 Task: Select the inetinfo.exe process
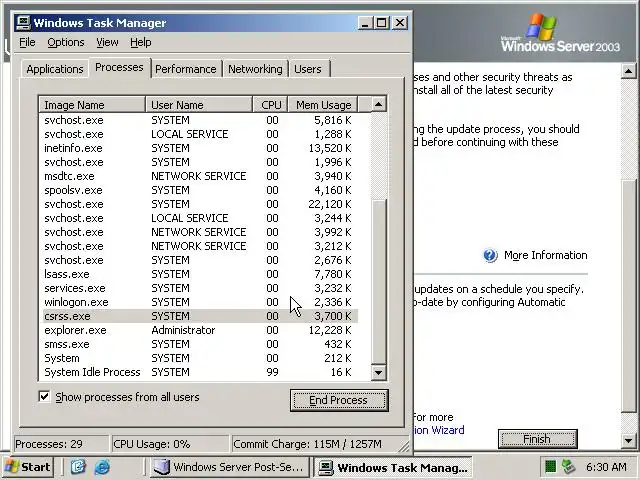[200, 148]
